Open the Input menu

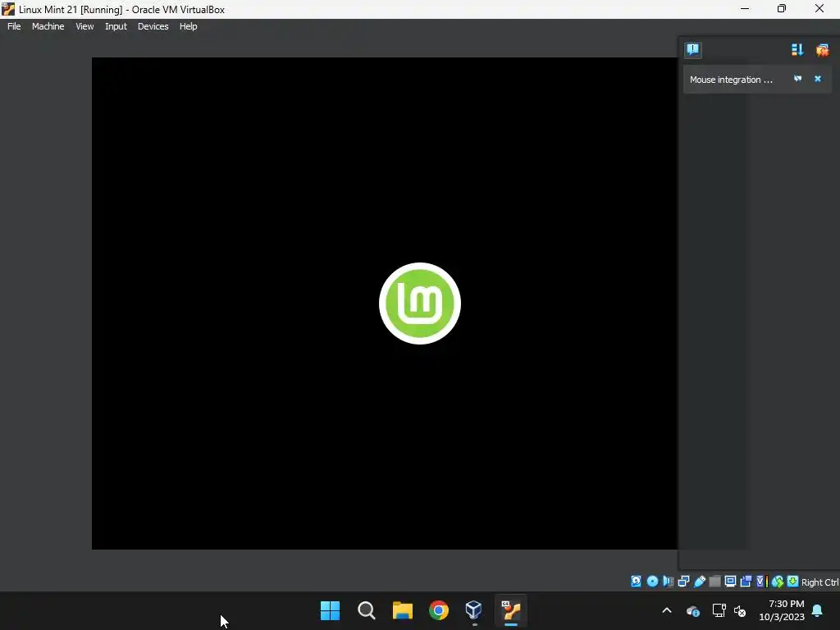[x=116, y=26]
